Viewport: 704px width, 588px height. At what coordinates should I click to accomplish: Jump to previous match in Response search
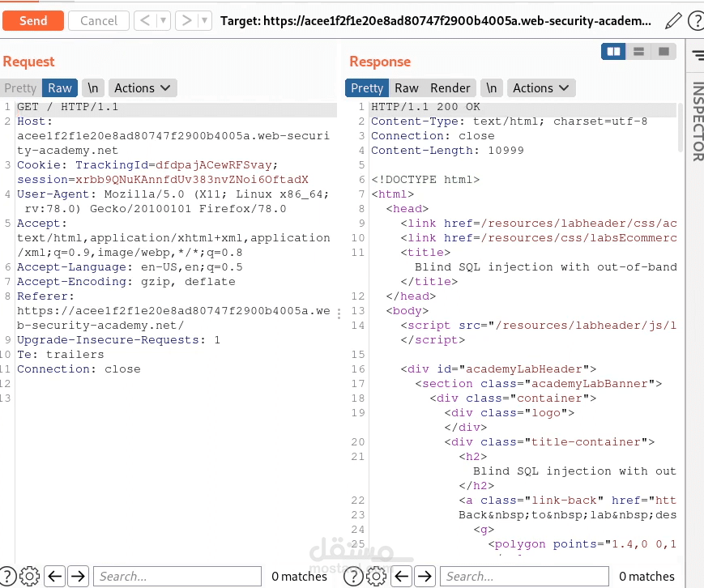tap(401, 577)
